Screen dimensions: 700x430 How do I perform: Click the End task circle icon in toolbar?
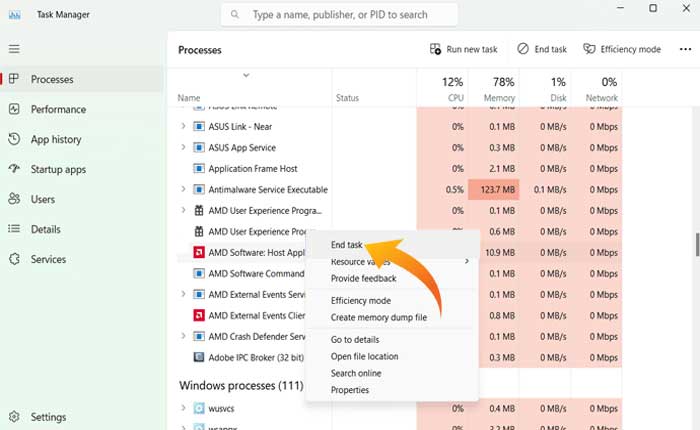pyautogui.click(x=523, y=49)
